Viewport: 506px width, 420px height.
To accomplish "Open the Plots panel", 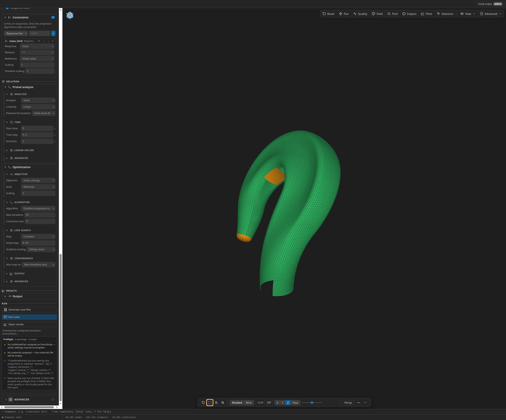I will click(x=427, y=14).
